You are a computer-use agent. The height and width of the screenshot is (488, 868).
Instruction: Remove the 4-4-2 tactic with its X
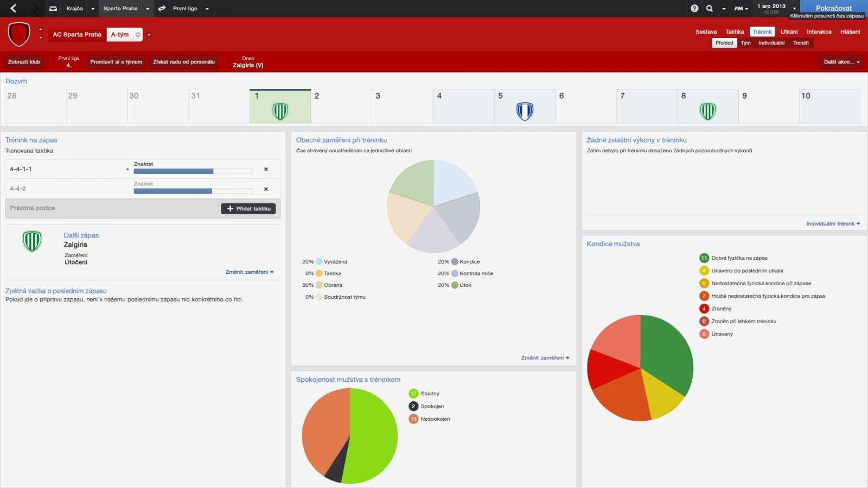[266, 189]
